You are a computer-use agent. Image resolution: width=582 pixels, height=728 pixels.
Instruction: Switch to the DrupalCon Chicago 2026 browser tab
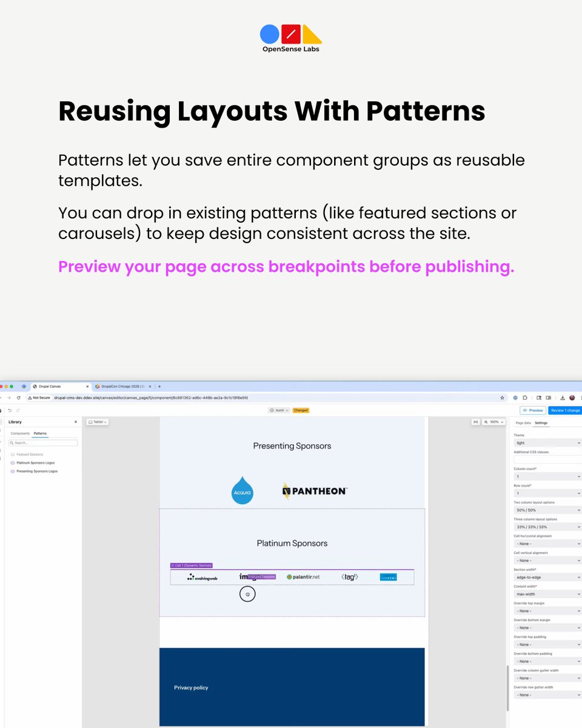123,386
